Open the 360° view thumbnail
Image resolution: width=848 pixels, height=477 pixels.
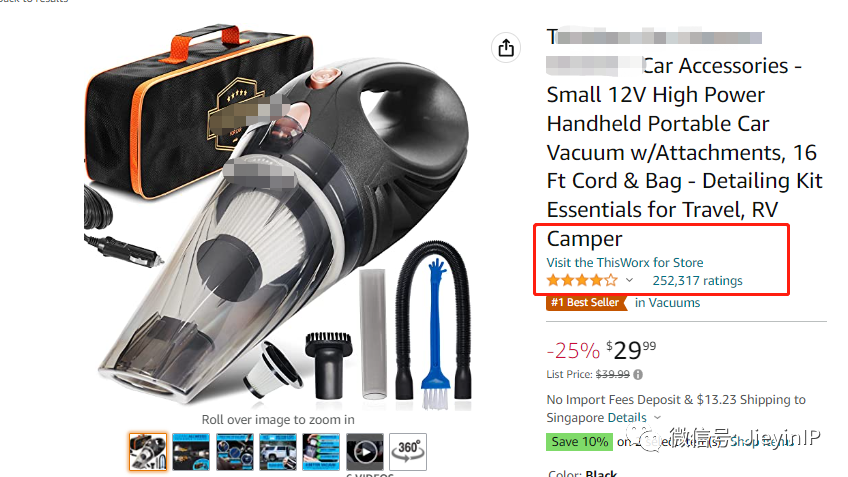408,452
